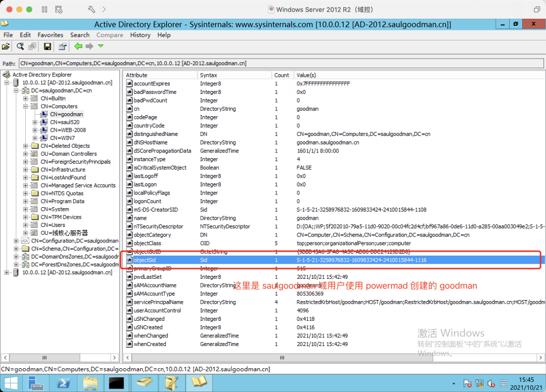Viewport: 546px width, 392px height.
Task: Click the Properties toolbar icon
Action: click(63, 46)
